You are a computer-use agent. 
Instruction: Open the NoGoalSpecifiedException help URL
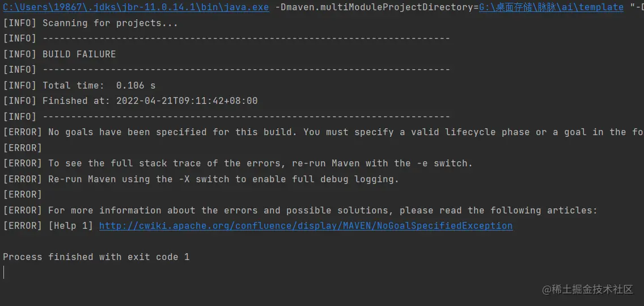(306, 226)
